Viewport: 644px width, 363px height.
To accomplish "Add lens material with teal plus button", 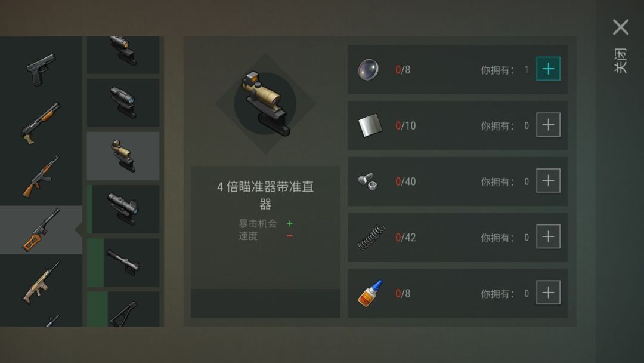I will pyautogui.click(x=549, y=69).
